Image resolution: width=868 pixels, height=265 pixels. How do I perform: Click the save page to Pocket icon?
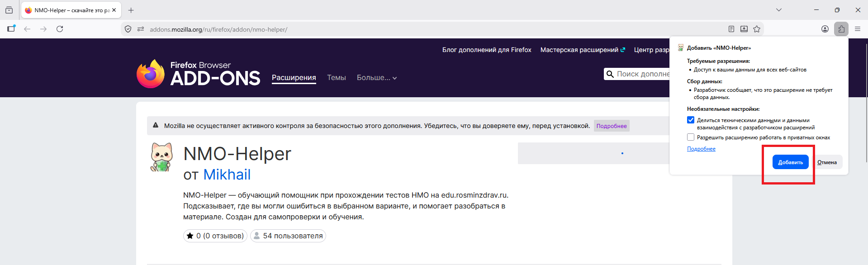(744, 29)
